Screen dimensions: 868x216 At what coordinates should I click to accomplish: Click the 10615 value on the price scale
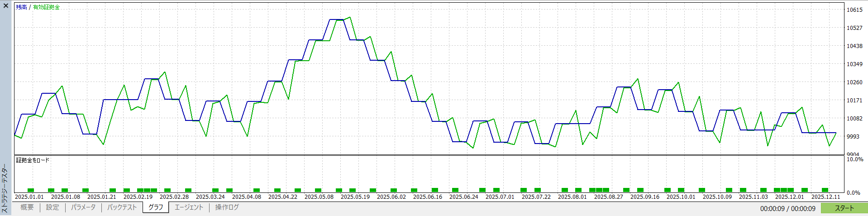[x=854, y=10]
